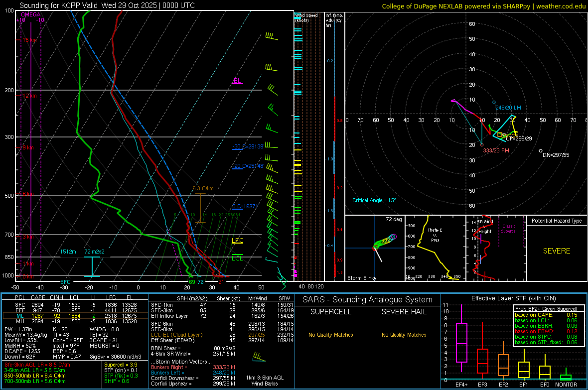The image size is (588, 390).
Task: Click the 'SEVERE HAIL' column heading
Action: coord(404,312)
